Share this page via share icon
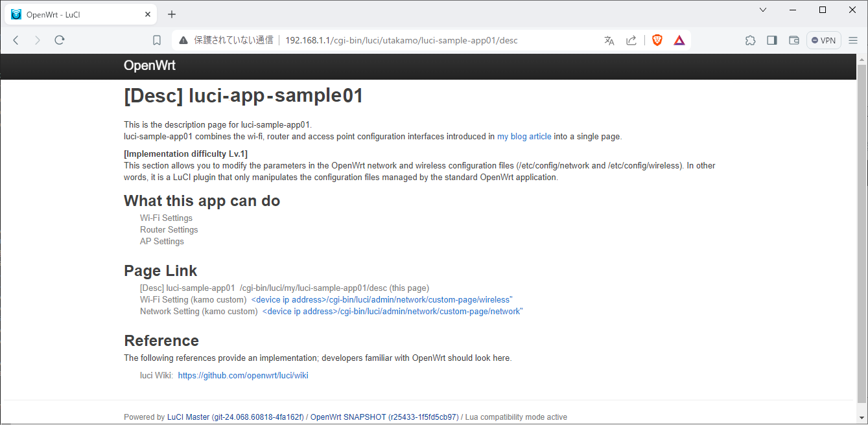Image resolution: width=868 pixels, height=425 pixels. (x=631, y=40)
